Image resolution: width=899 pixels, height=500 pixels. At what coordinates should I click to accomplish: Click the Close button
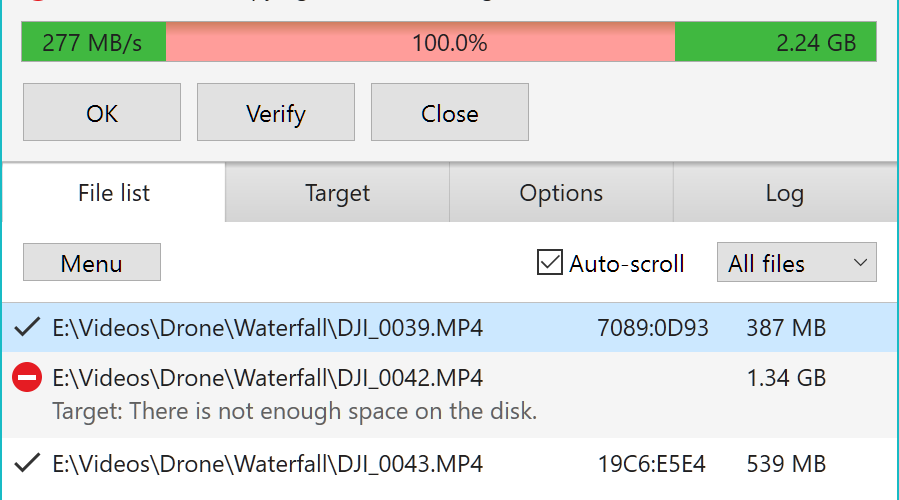coord(450,112)
